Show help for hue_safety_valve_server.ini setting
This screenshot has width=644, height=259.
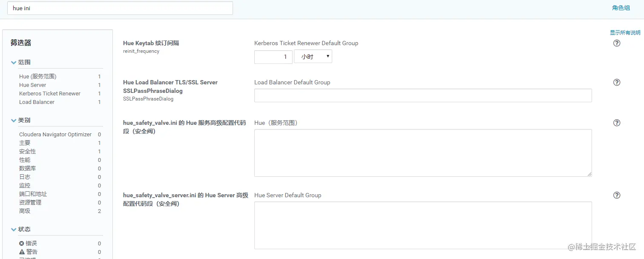click(x=616, y=195)
